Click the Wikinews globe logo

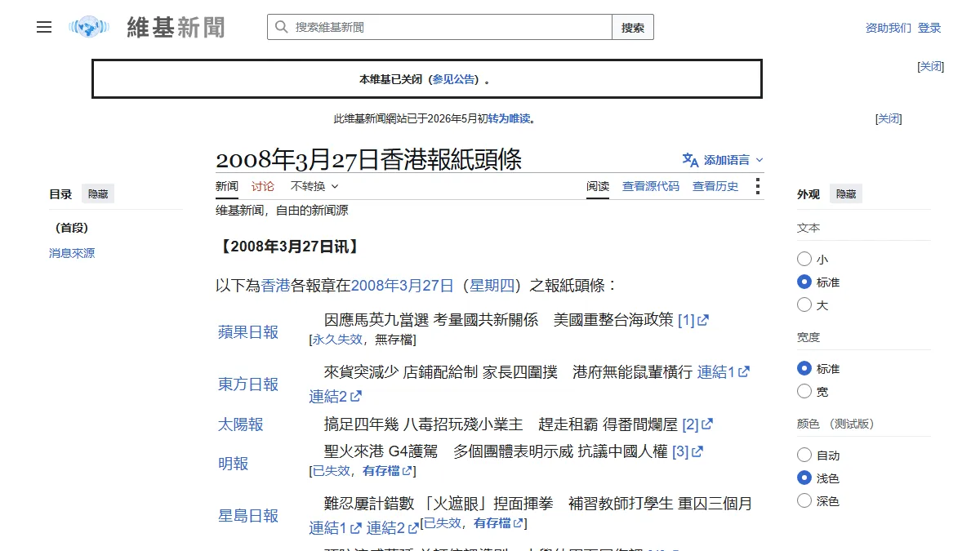[89, 27]
